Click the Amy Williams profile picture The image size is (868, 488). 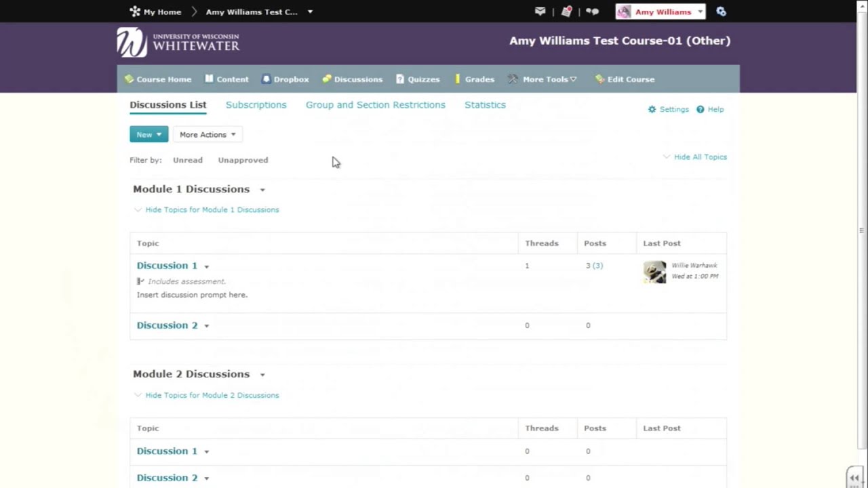624,12
